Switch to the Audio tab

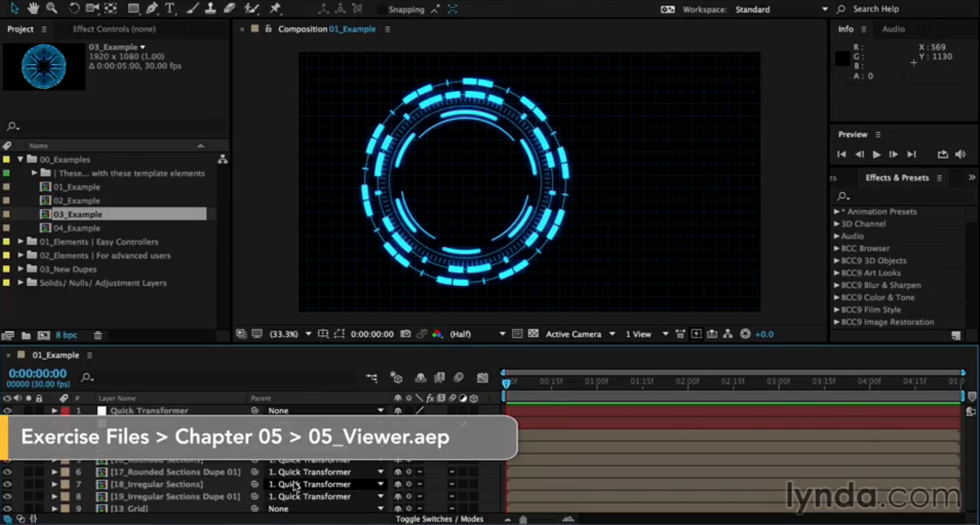point(893,29)
